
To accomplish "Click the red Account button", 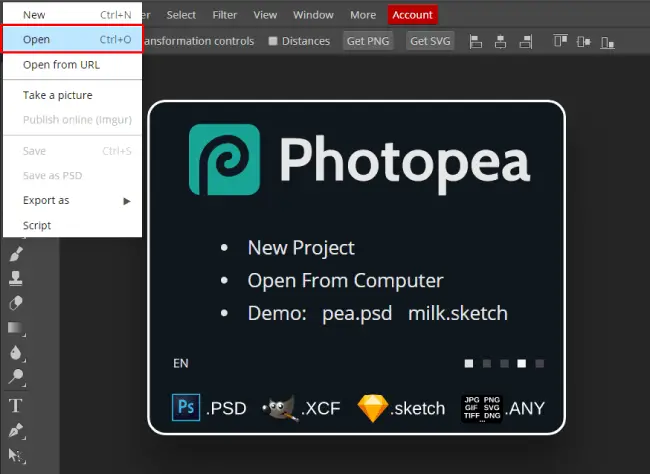I will click(412, 15).
